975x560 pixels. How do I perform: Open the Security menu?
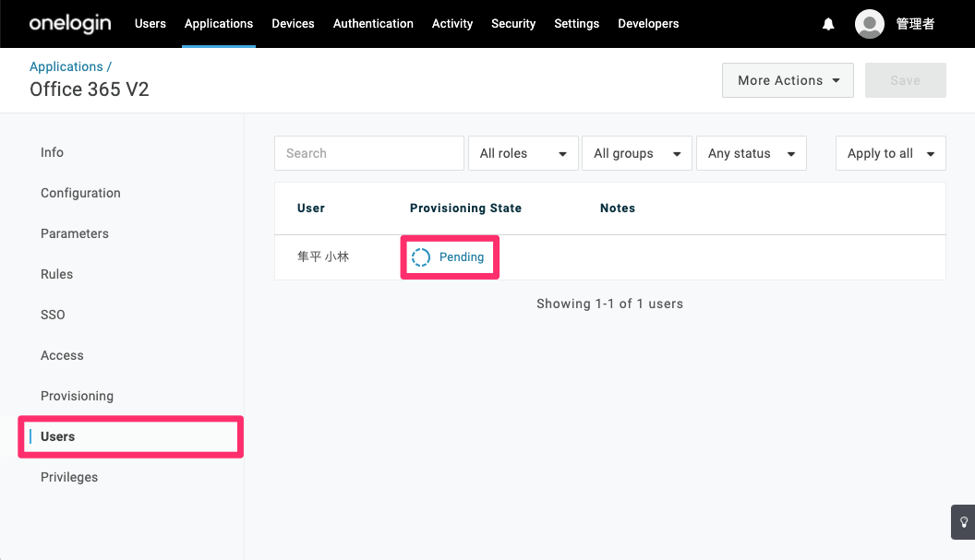[513, 24]
